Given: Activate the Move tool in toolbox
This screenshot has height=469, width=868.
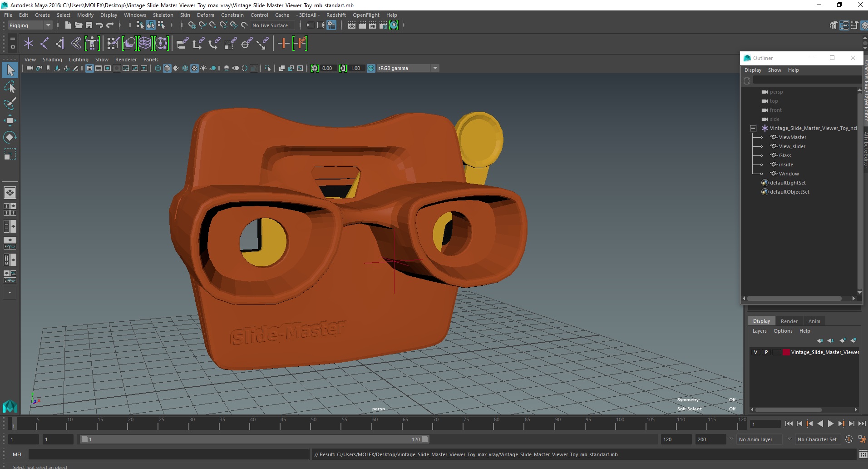Looking at the screenshot, I should coord(10,120).
